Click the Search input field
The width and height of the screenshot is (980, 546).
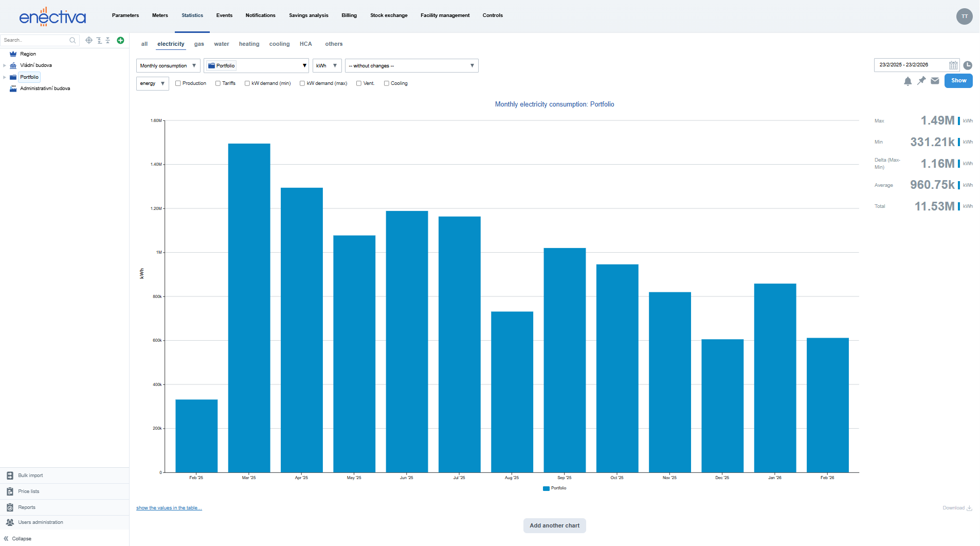point(35,40)
